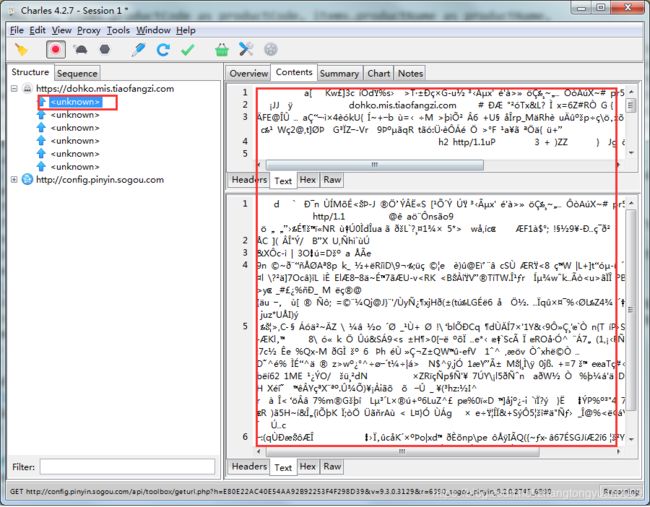Open response pane Headers tab
This screenshot has width=650, height=507.
(x=249, y=466)
